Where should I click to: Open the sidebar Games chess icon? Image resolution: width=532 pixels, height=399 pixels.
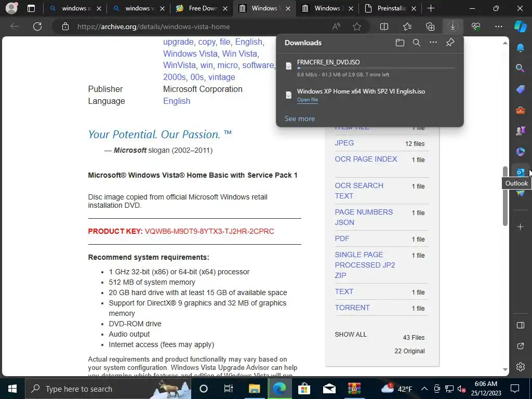[520, 130]
